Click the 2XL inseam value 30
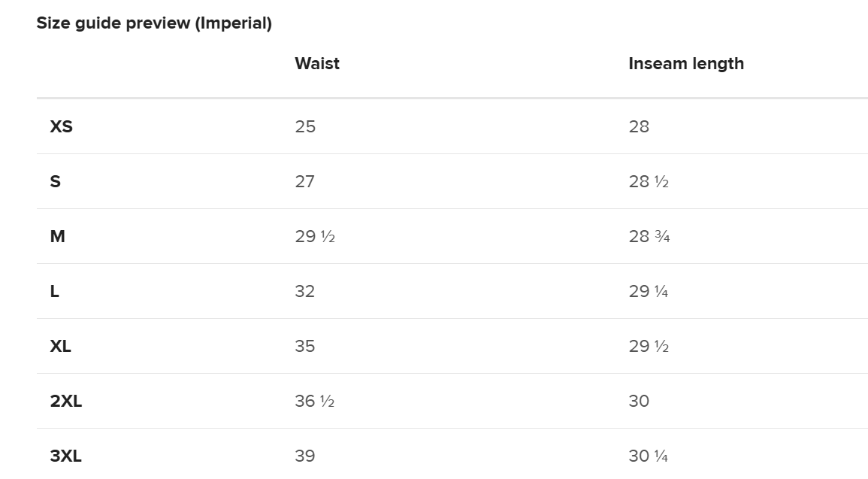This screenshot has width=868, height=479. point(638,401)
